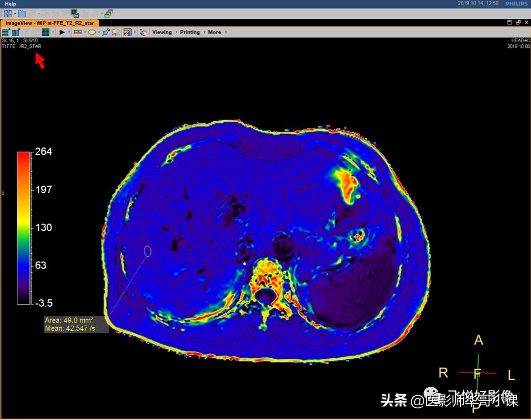
Task: Open the blue folder icon
Action: coord(21,14)
